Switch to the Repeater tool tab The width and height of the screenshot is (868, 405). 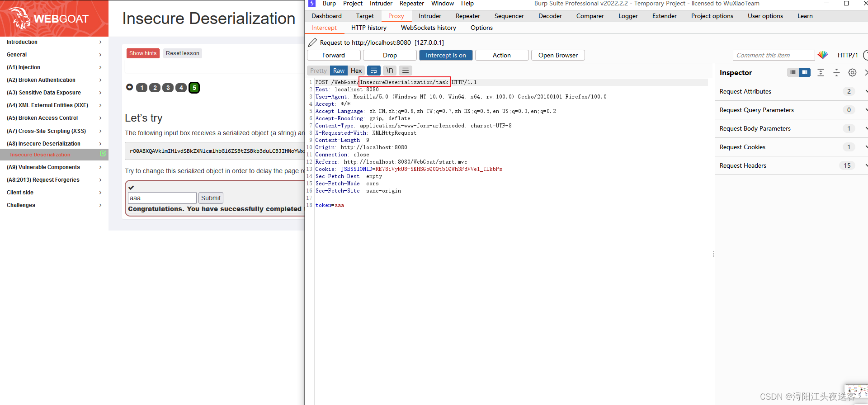click(x=468, y=16)
